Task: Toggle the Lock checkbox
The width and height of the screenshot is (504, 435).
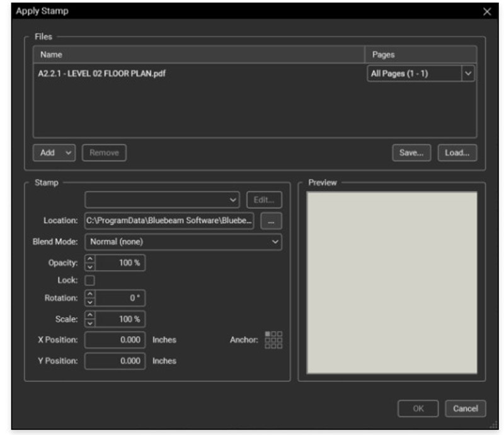Action: (x=89, y=281)
